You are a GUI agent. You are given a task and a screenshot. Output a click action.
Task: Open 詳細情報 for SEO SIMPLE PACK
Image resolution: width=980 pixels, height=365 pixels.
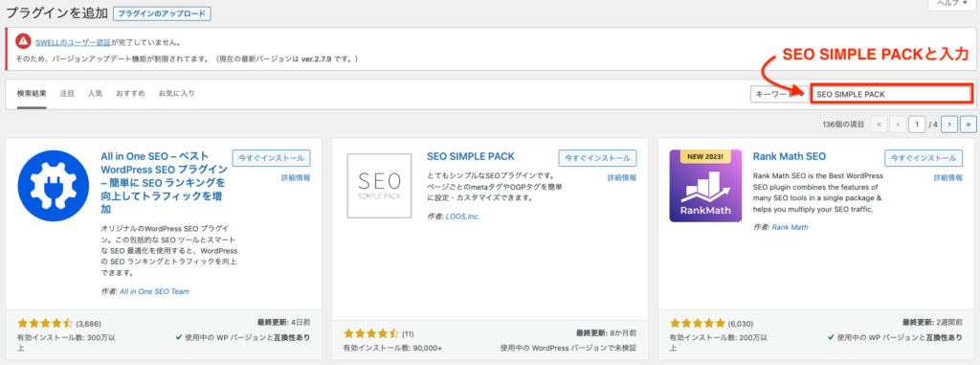click(622, 178)
